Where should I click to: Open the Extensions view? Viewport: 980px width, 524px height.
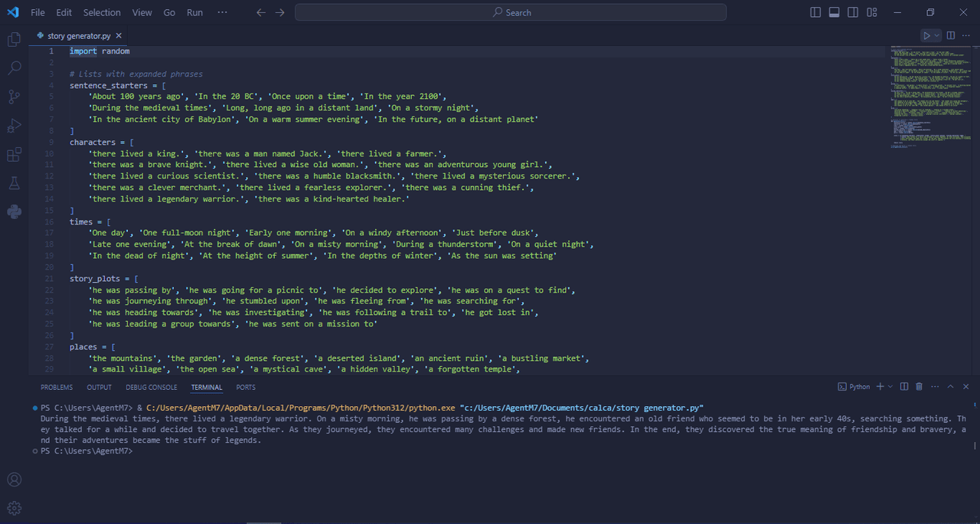[14, 155]
